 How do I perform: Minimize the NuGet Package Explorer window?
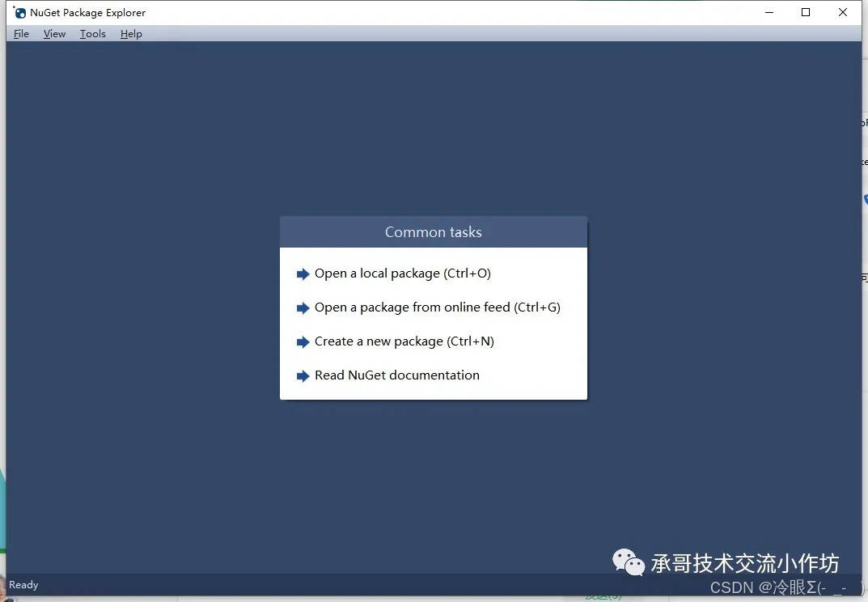coord(769,12)
